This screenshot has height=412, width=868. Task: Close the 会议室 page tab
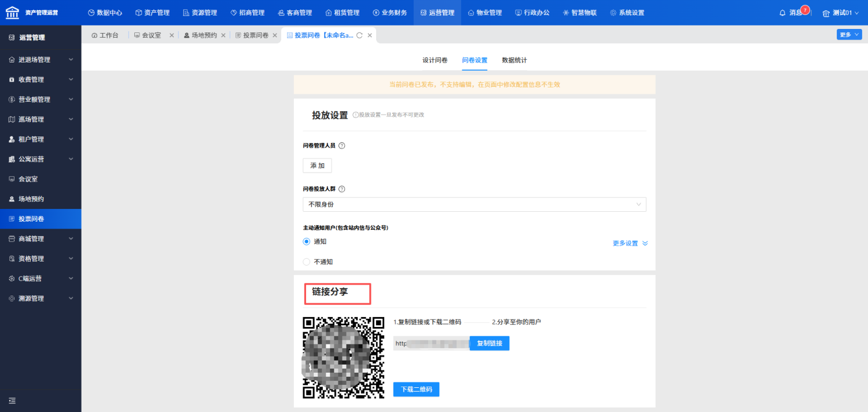point(171,35)
